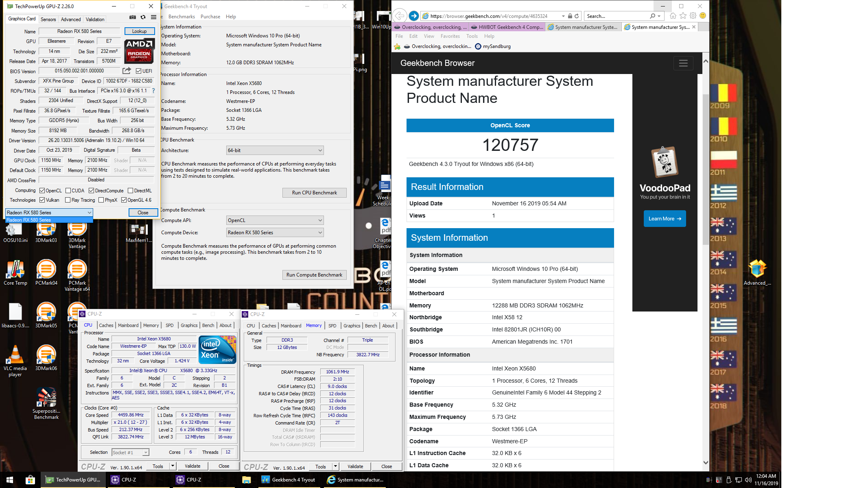
Task: Toggle the CUDA computing checkbox
Action: click(x=68, y=191)
